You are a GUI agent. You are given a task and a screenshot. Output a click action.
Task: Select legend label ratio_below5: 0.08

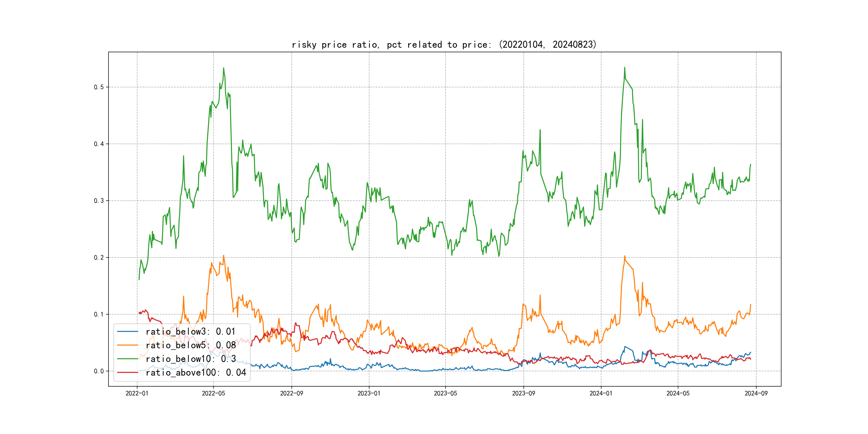click(191, 345)
